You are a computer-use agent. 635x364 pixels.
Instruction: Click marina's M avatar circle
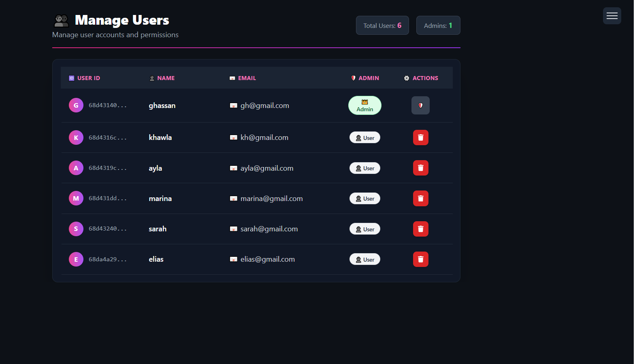[76, 198]
